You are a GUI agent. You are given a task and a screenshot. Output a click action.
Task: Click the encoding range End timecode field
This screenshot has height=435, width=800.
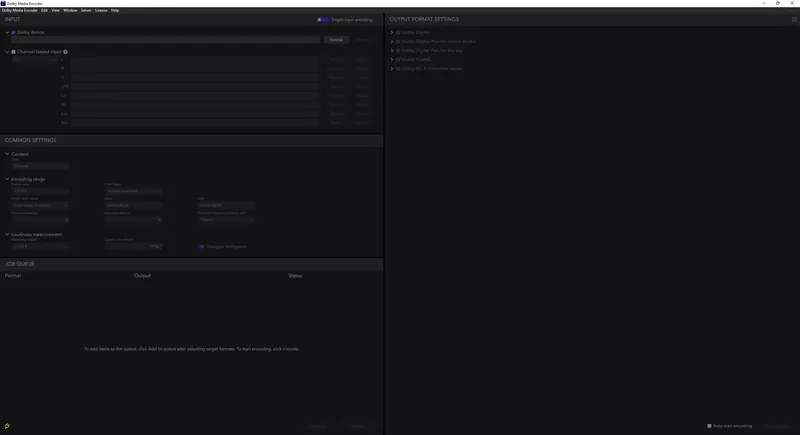[x=226, y=205]
